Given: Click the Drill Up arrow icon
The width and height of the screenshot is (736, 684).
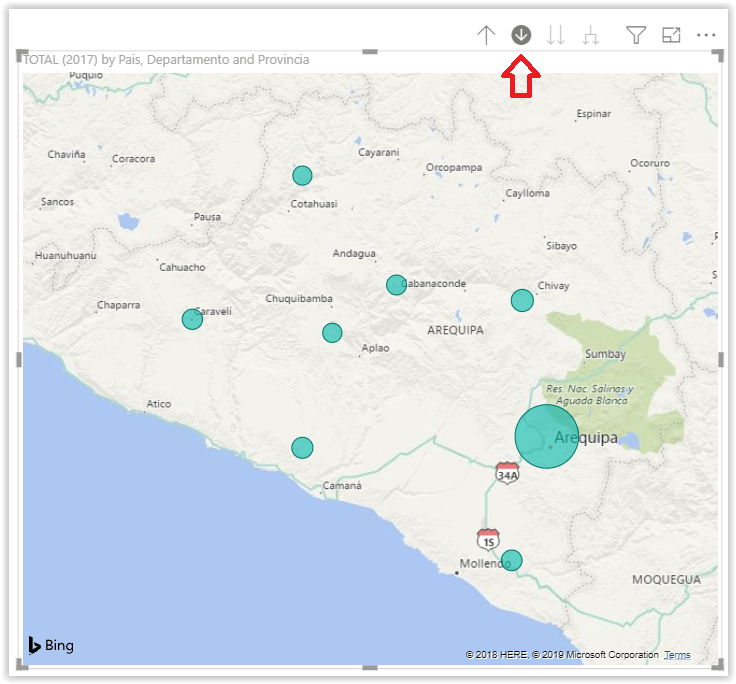Looking at the screenshot, I should (x=486, y=36).
